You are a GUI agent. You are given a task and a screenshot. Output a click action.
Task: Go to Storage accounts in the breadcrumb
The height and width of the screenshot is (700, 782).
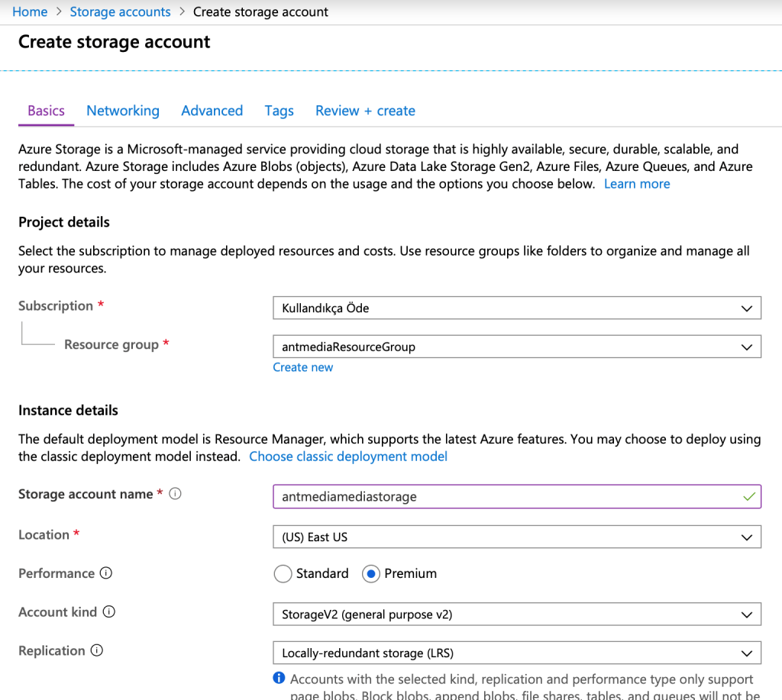click(120, 11)
